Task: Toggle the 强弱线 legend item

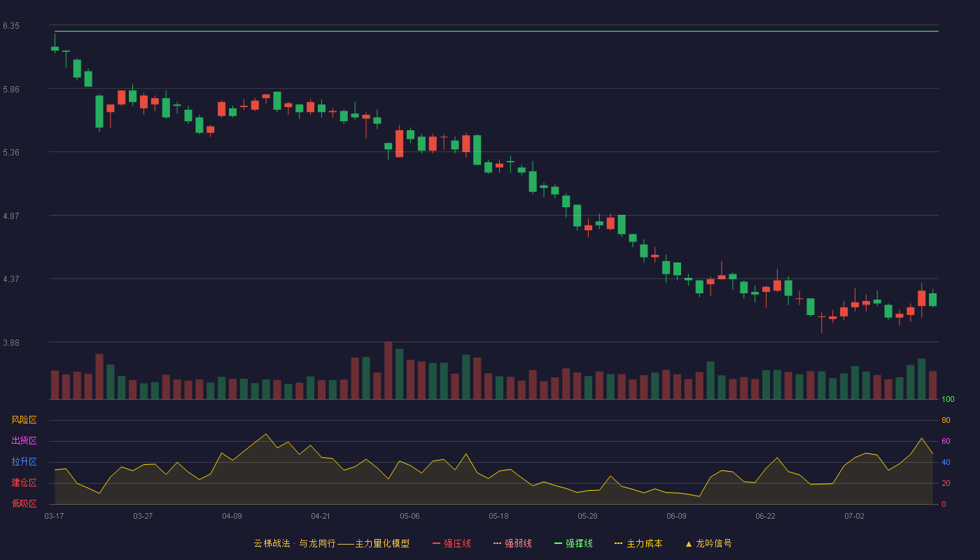Action: 512,543
